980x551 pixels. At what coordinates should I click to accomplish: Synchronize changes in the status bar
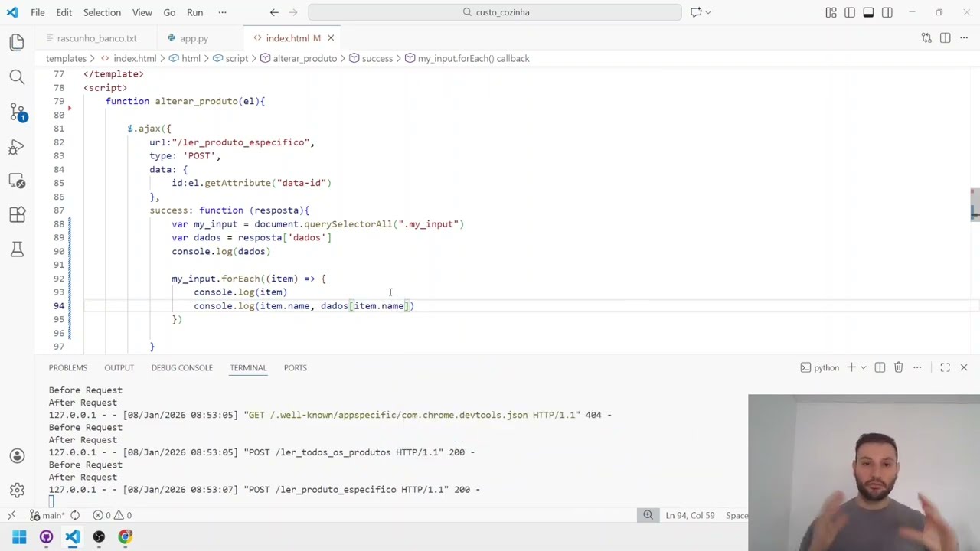75,515
